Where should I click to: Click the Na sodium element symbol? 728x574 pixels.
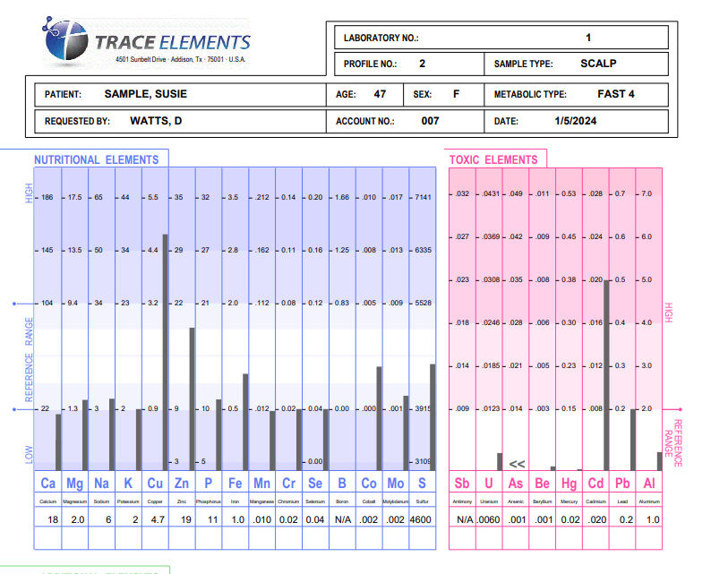pos(101,484)
